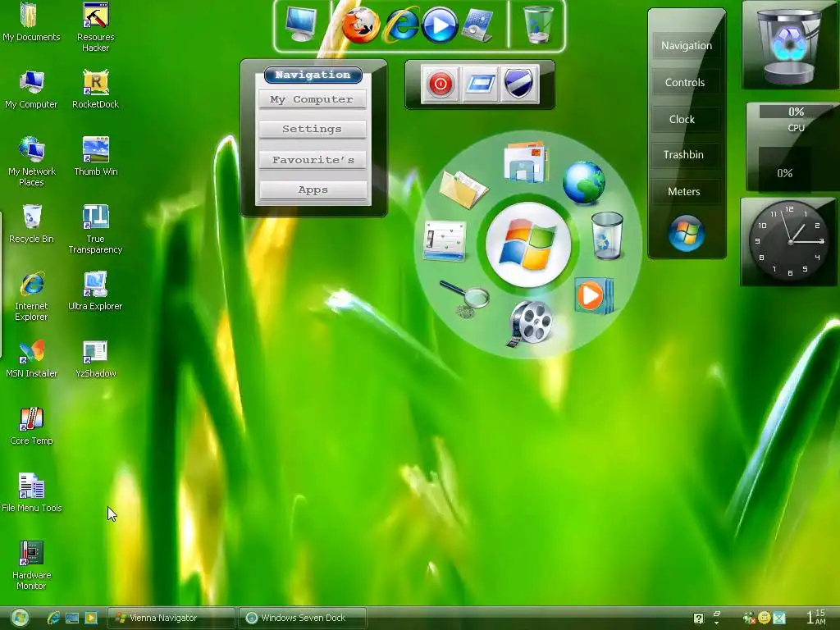This screenshot has height=630, width=840.
Task: Launch Firefox from the top dock
Action: coord(360,25)
